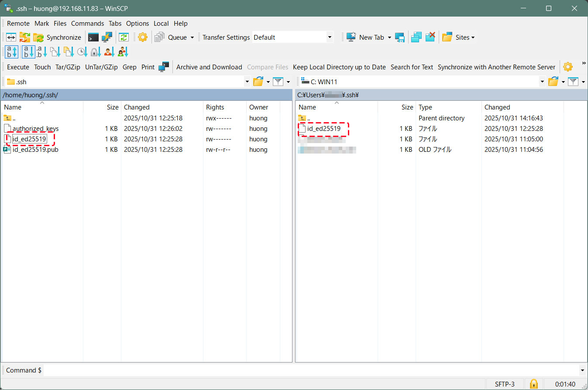The image size is (588, 390).
Task: Expand the Queue dropdown arrow
Action: click(x=192, y=38)
